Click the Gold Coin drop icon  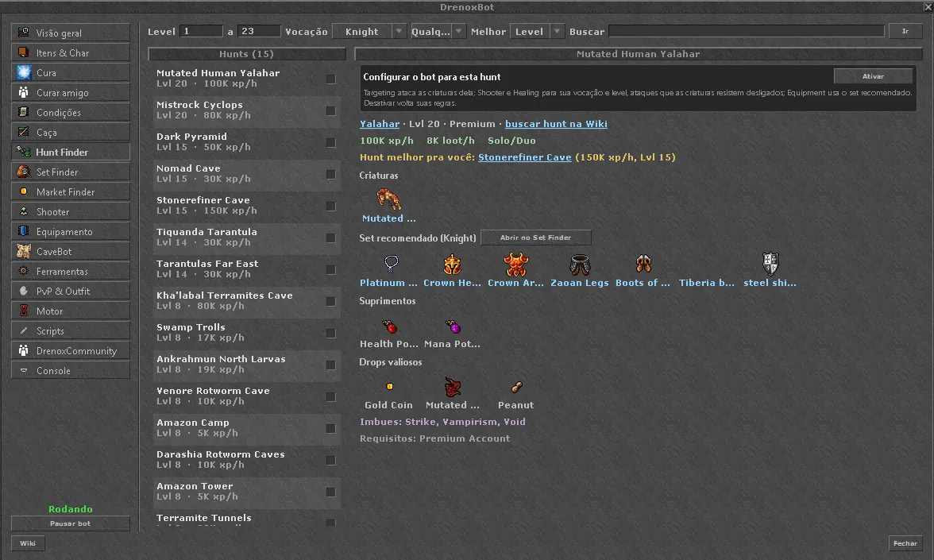click(389, 387)
